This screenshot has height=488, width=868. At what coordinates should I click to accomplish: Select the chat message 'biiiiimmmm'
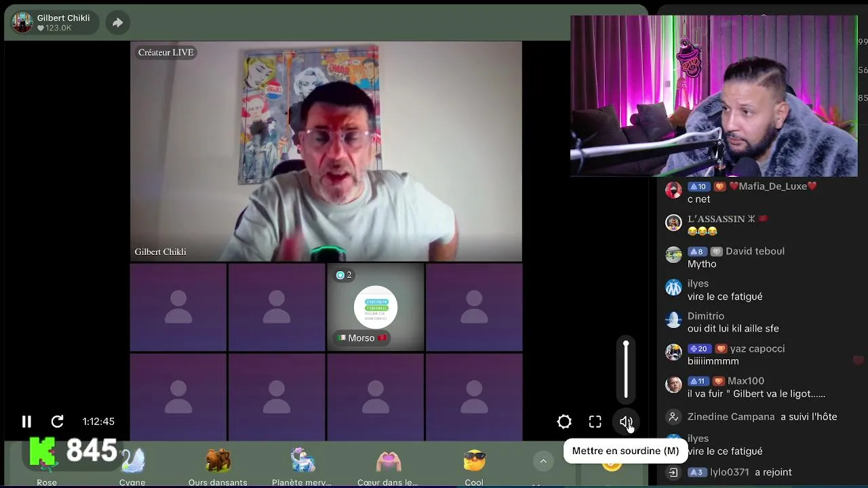click(x=713, y=361)
